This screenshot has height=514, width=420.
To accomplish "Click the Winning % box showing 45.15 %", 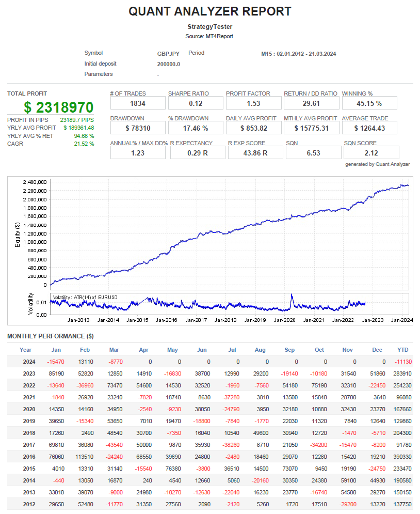I will click(369, 103).
